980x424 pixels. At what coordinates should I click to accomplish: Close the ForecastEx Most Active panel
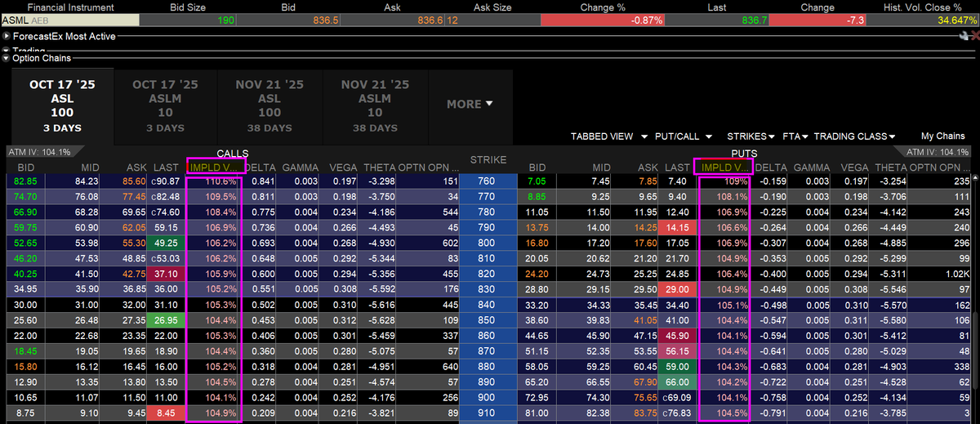[x=973, y=36]
